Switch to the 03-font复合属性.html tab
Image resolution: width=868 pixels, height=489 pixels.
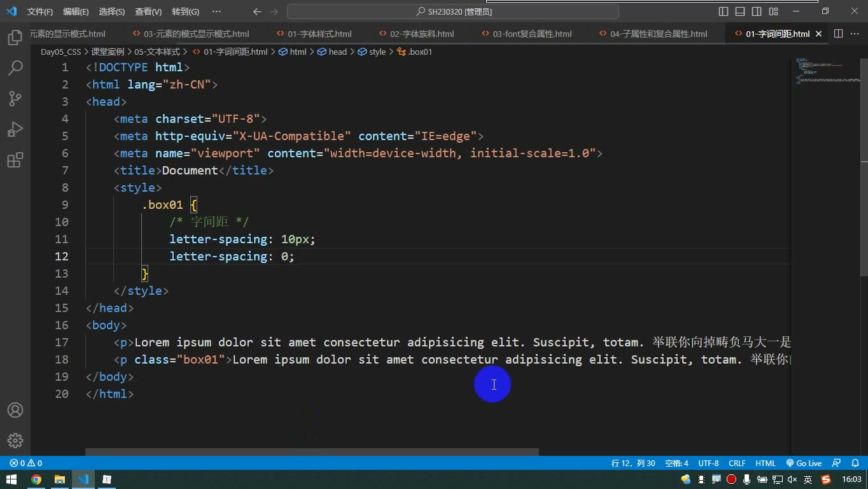pyautogui.click(x=526, y=34)
